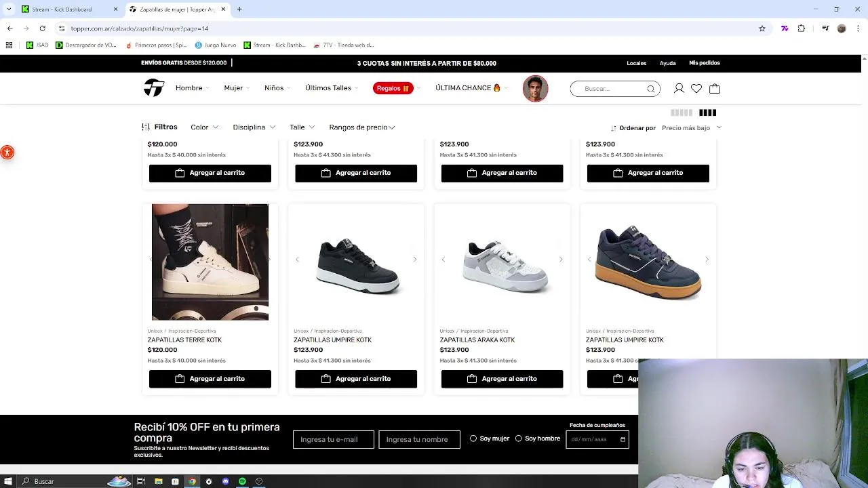Open Chrome from the taskbar

click(x=192, y=481)
